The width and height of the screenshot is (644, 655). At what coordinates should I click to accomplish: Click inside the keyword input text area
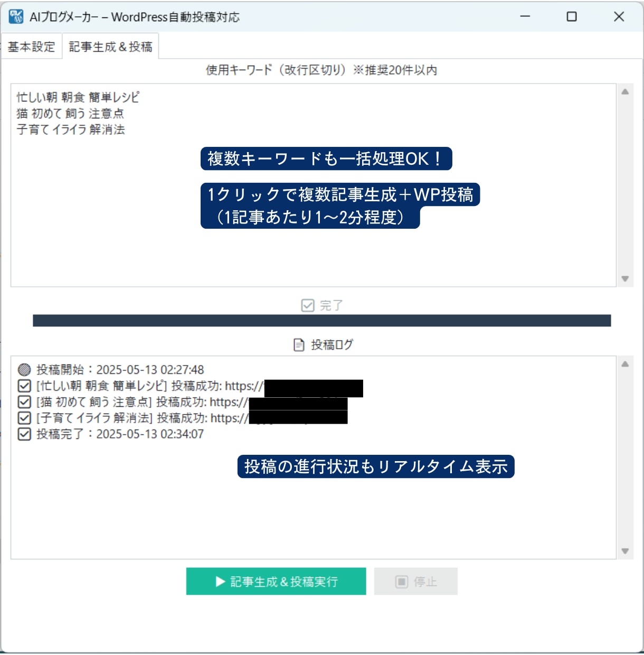point(314,185)
